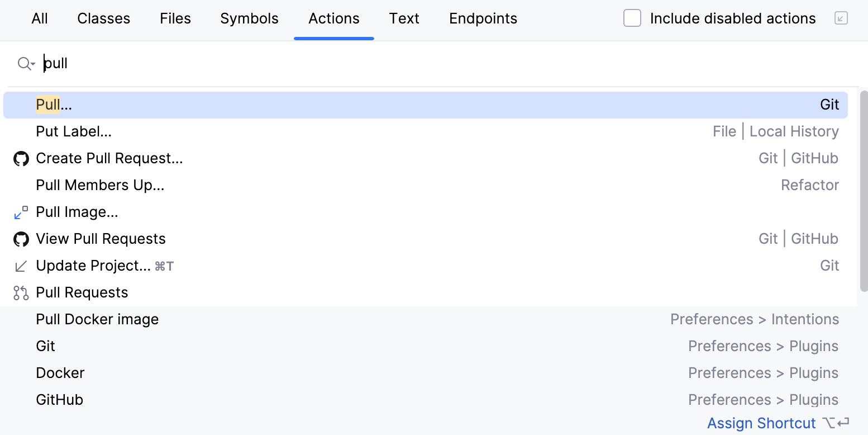
Task: Switch to the All tab
Action: coord(39,18)
